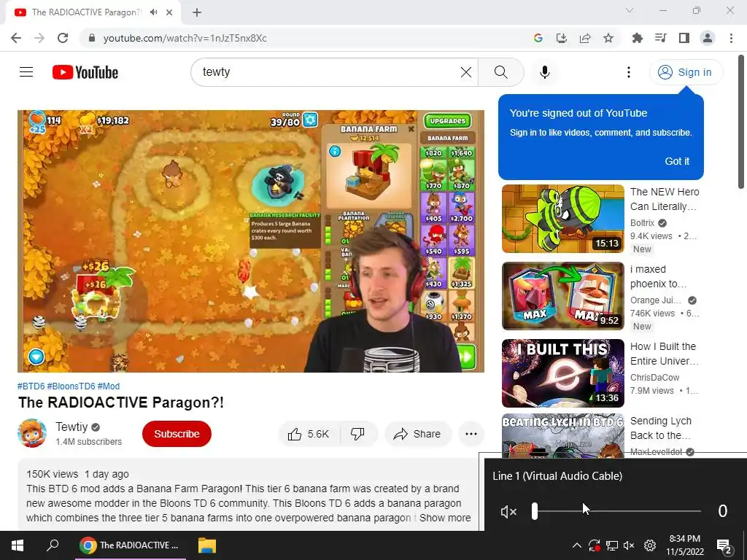Open The NEW Hero video thumbnail
The width and height of the screenshot is (747, 560).
point(562,219)
